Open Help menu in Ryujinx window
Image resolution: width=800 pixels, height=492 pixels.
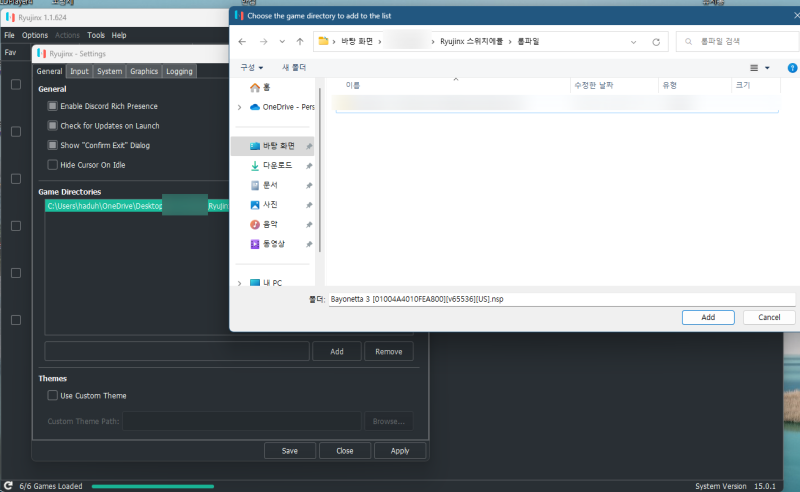click(119, 35)
